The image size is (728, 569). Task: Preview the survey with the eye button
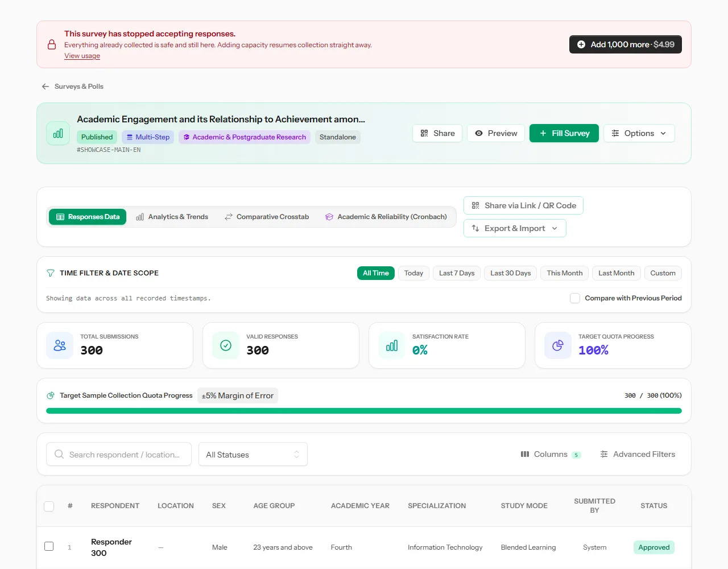pyautogui.click(x=496, y=133)
